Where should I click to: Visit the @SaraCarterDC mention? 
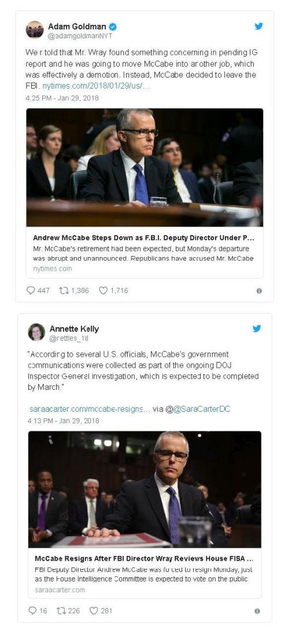202,409
